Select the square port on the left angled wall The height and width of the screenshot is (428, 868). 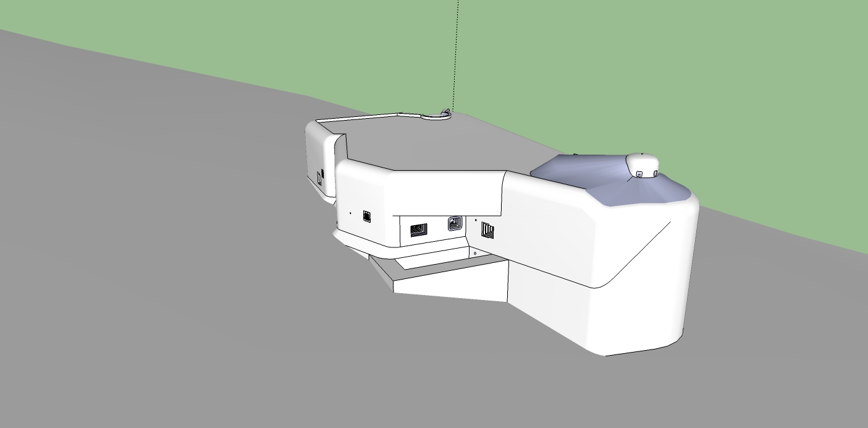click(367, 216)
